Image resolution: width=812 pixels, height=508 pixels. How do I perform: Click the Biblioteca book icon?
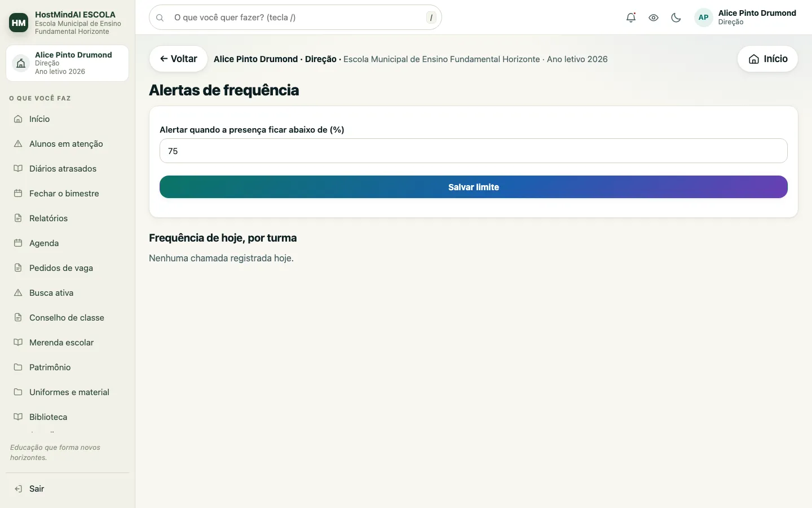pos(18,417)
